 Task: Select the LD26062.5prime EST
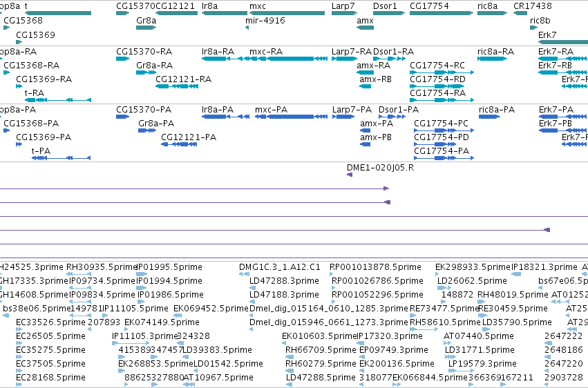(x=444, y=288)
